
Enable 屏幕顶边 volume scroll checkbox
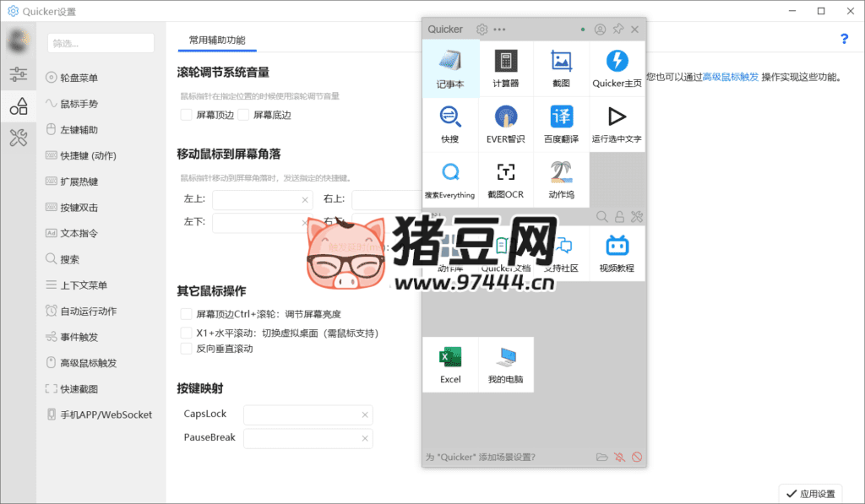tap(187, 115)
